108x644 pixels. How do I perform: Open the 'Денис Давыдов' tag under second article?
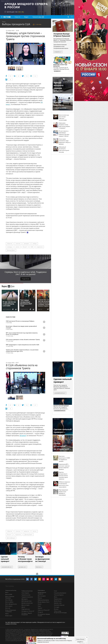coord(11,538)
